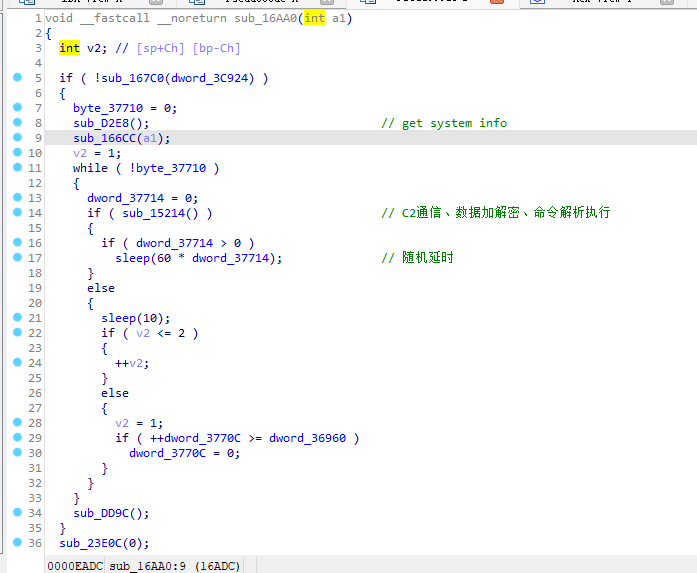Select global dword_36960
This screenshot has width=697, height=573.
click(308, 438)
